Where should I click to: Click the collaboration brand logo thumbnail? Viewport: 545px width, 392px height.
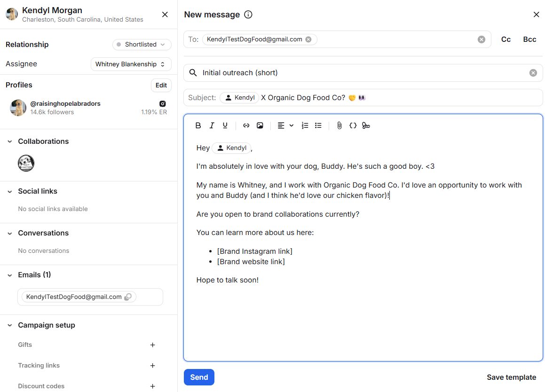(26, 163)
